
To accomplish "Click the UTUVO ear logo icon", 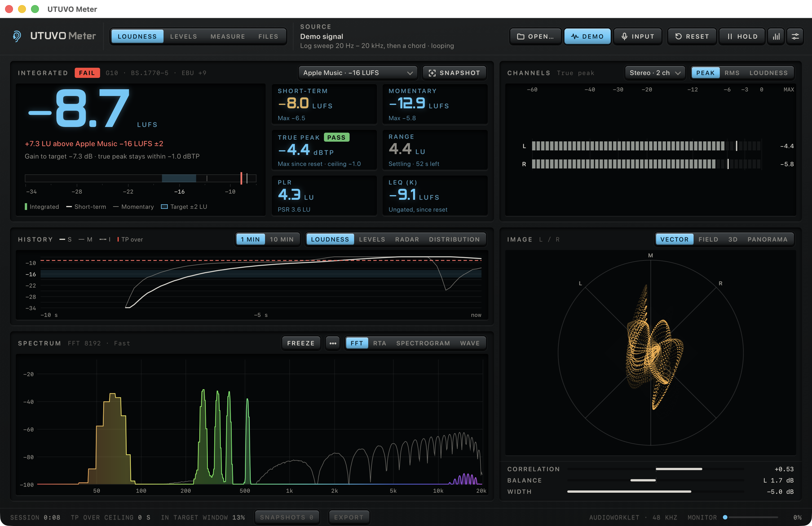I will (17, 36).
